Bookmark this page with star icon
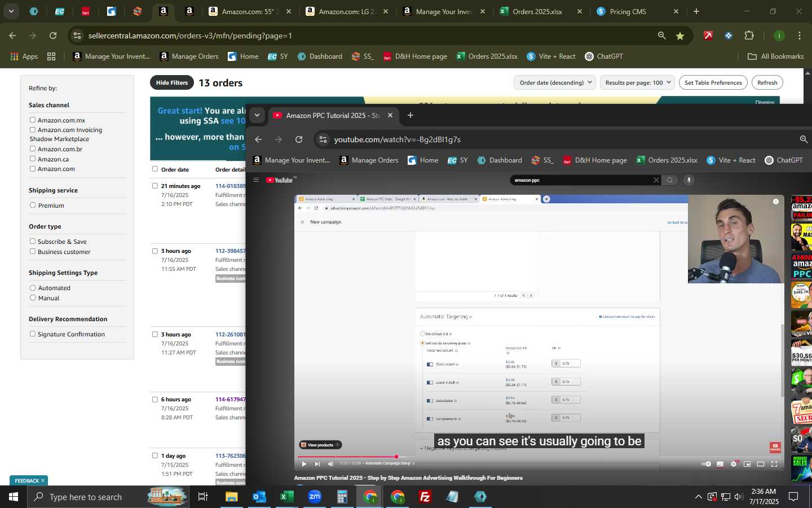Screen dimensions: 812x508 click(x=680, y=36)
